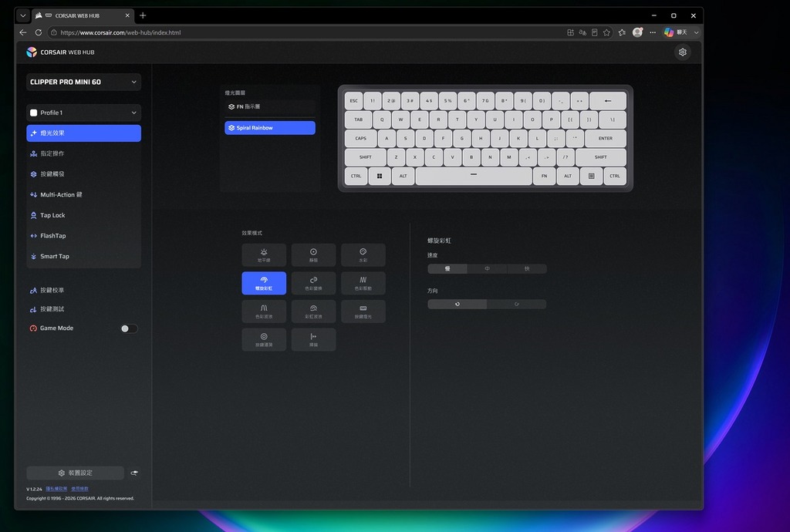The width and height of the screenshot is (790, 532).
Task: Open the Smart Tap section
Action: [x=83, y=257]
